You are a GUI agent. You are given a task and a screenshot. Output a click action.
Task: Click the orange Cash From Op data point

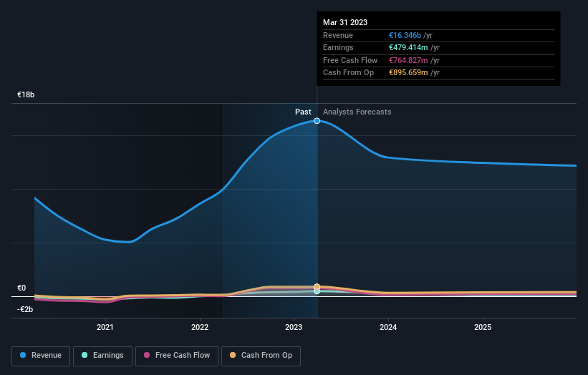point(317,286)
